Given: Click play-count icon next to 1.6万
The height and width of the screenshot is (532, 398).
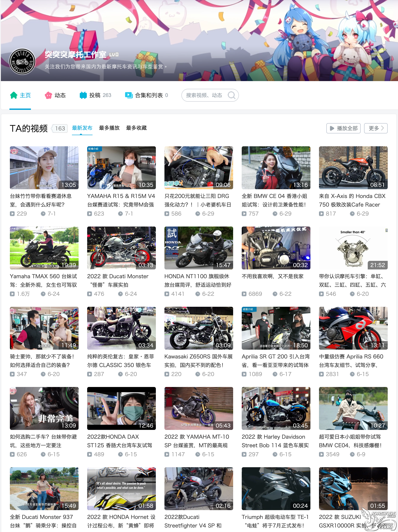Looking at the screenshot, I should [x=12, y=294].
